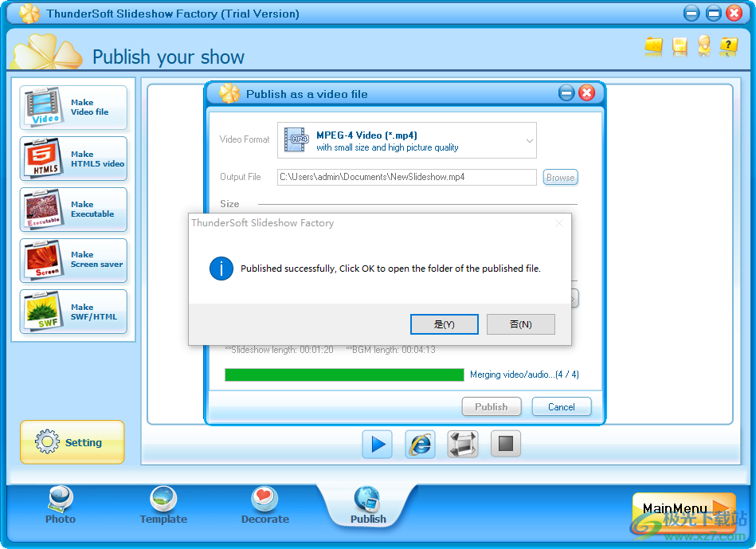
Task: Select the Publish tab
Action: coord(368,505)
